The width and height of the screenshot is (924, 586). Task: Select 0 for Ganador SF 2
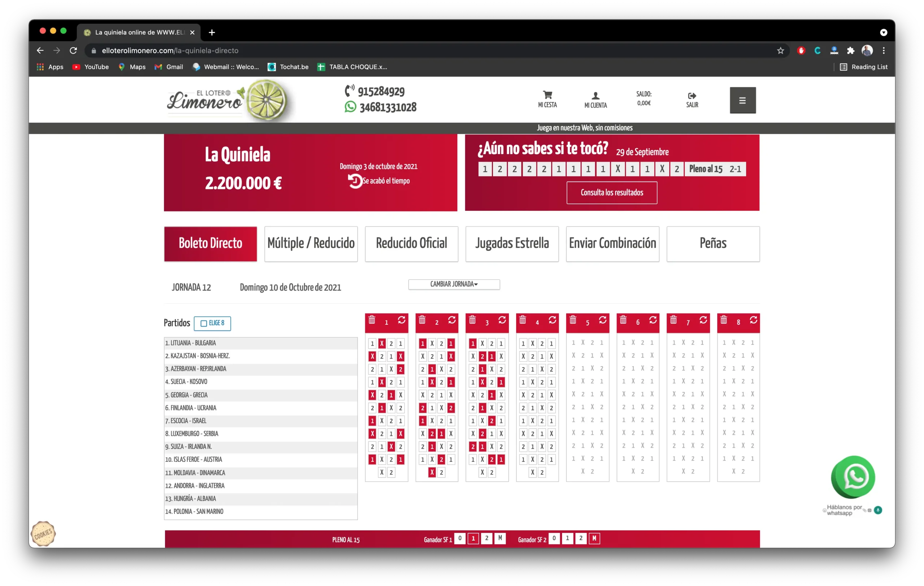point(554,538)
